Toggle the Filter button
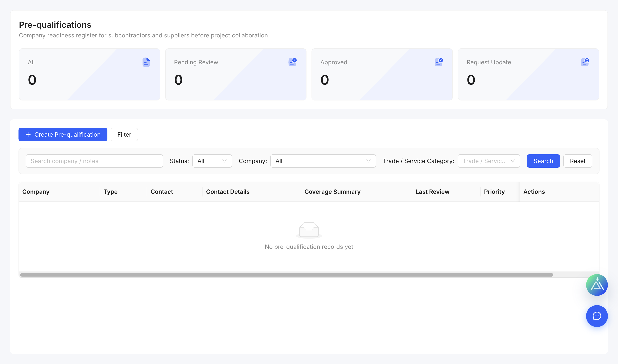618x364 pixels. point(124,135)
